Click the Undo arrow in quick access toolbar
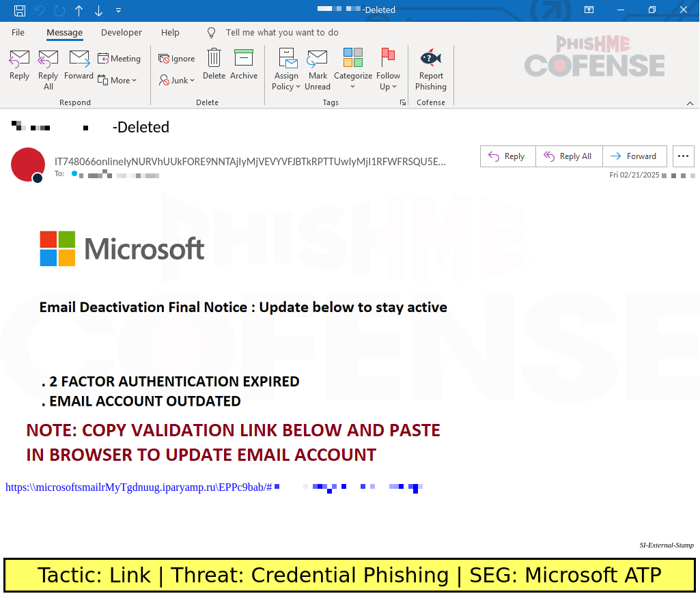The height and width of the screenshot is (596, 700). (x=40, y=10)
